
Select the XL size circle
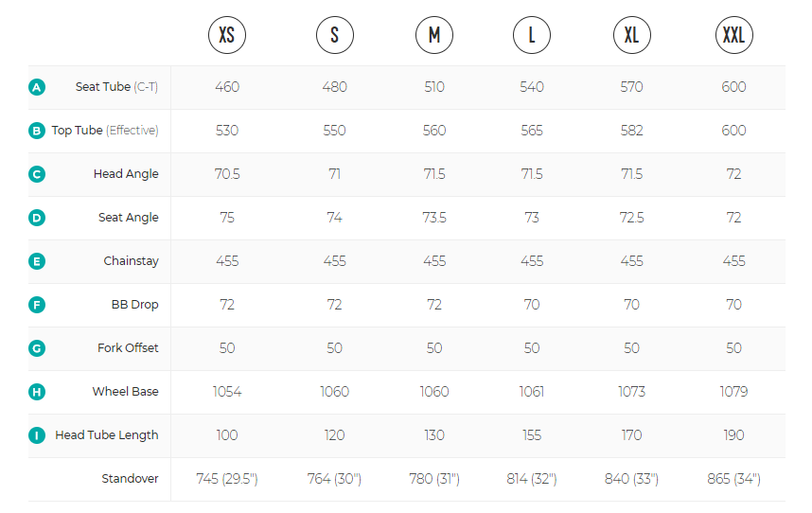point(631,35)
